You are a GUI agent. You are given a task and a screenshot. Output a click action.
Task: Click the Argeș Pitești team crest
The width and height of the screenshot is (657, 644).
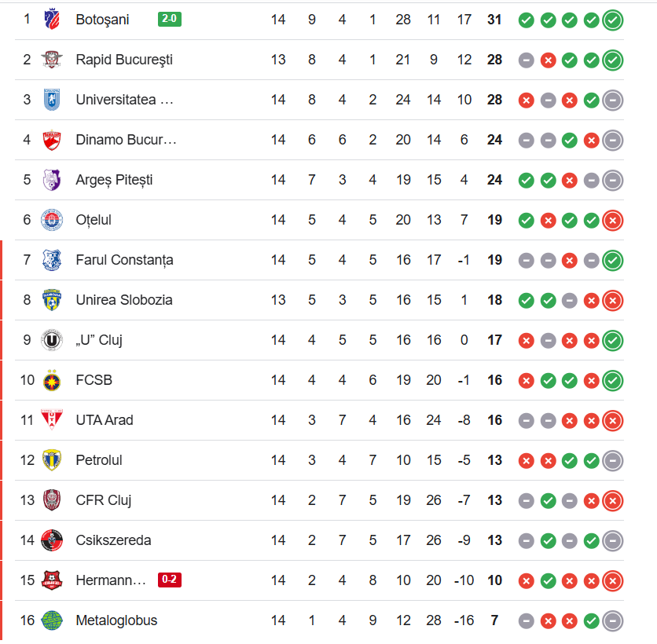click(x=53, y=180)
